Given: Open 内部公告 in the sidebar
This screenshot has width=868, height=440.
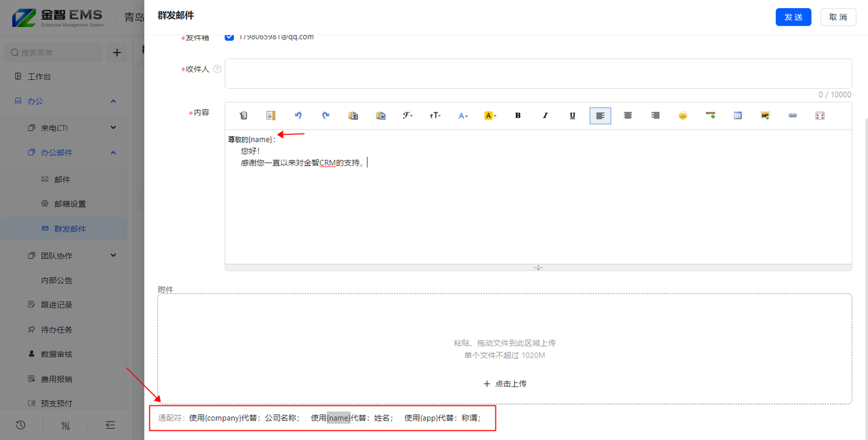Looking at the screenshot, I should (x=56, y=281).
